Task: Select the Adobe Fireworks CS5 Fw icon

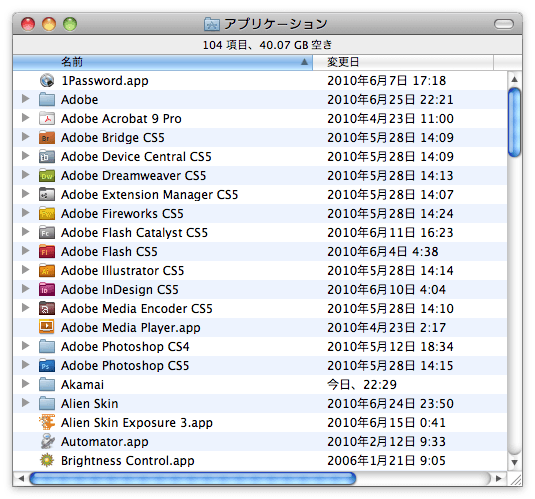Action: point(47,214)
